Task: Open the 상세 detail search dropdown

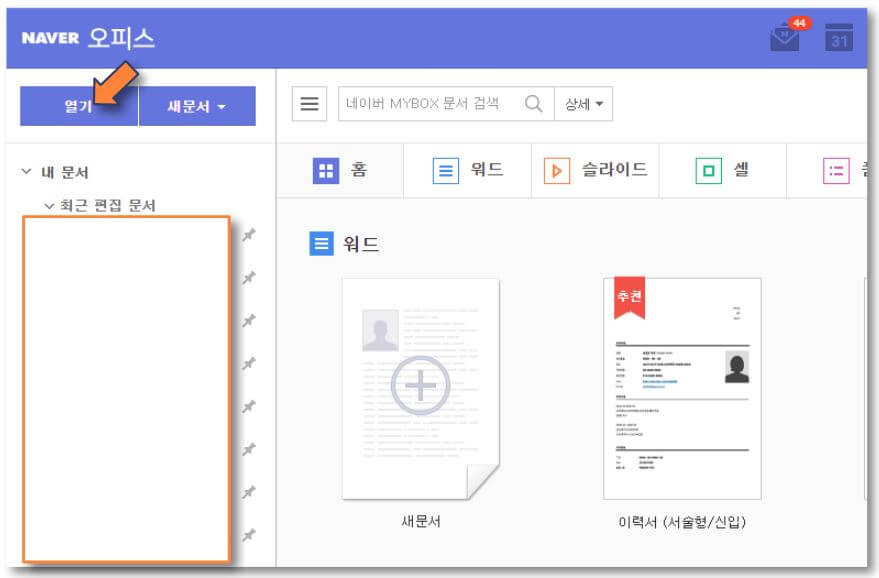Action: 584,104
